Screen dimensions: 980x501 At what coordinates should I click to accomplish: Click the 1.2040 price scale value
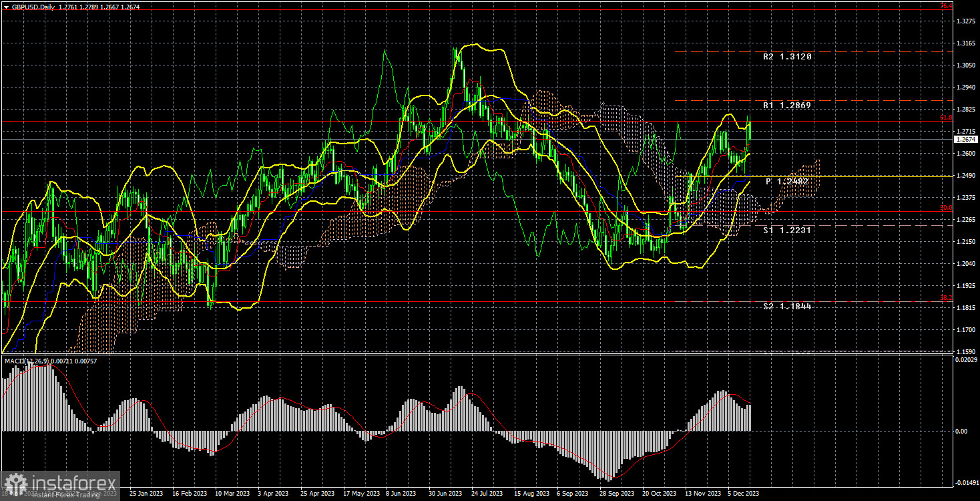click(x=965, y=264)
